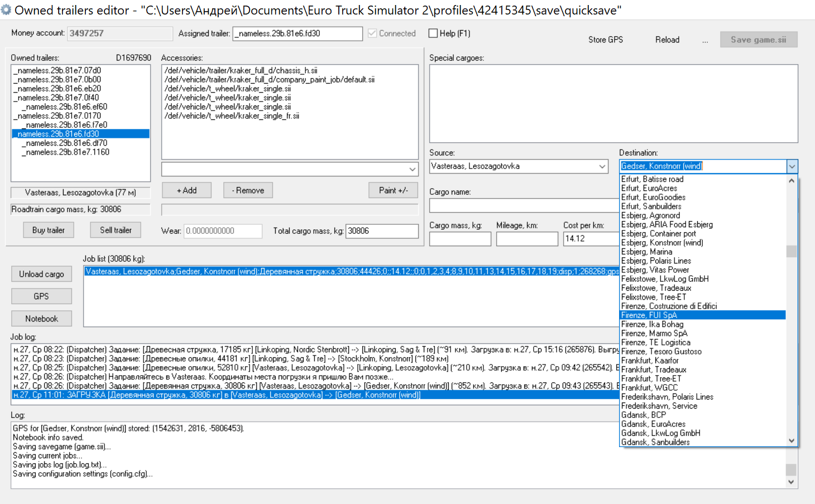
Task: Open the GPS button
Action: [41, 296]
